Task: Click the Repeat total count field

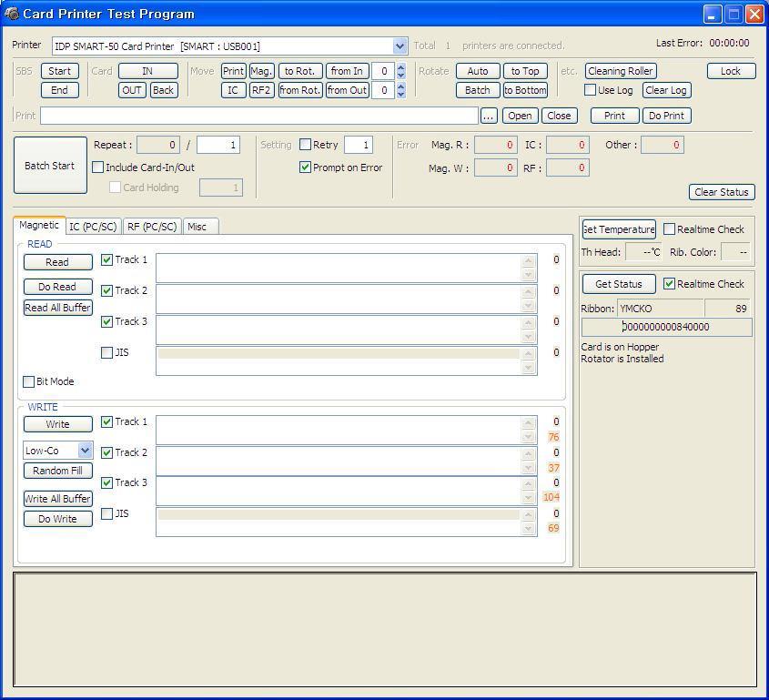Action: [x=218, y=145]
